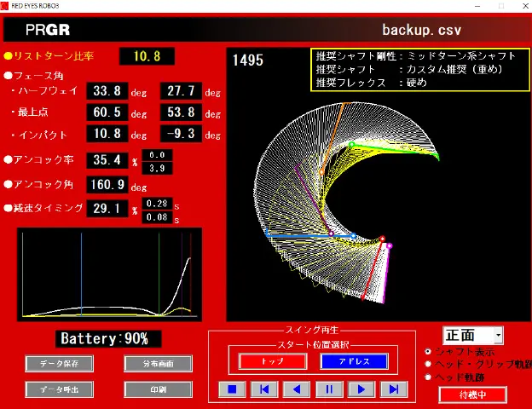Click the リストターン比率 value 10.8
532x409 pixels.
tap(147, 56)
